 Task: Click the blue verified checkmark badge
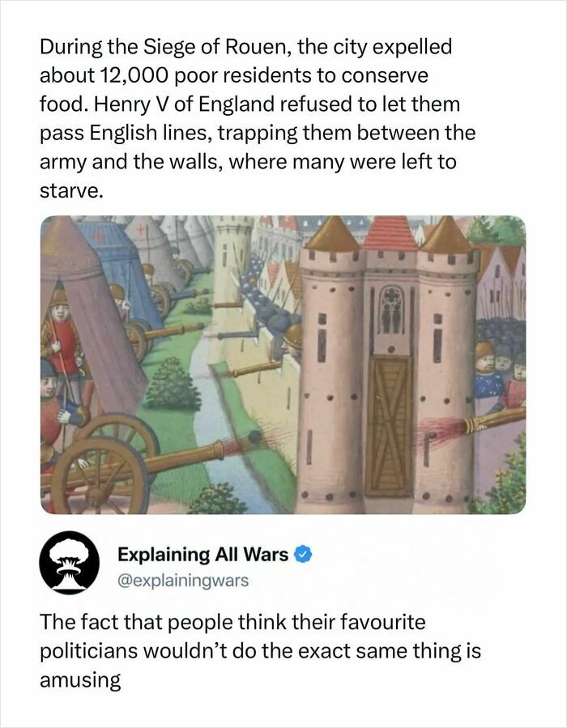coord(303,555)
